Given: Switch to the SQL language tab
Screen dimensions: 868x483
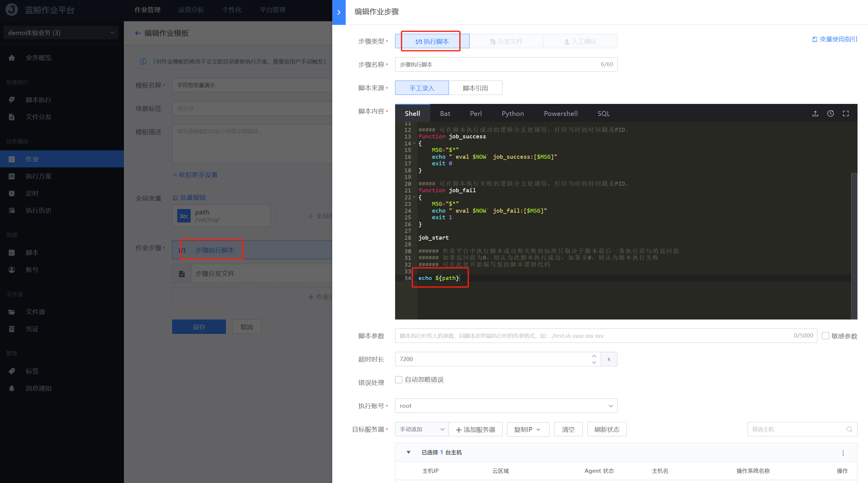Looking at the screenshot, I should (603, 113).
